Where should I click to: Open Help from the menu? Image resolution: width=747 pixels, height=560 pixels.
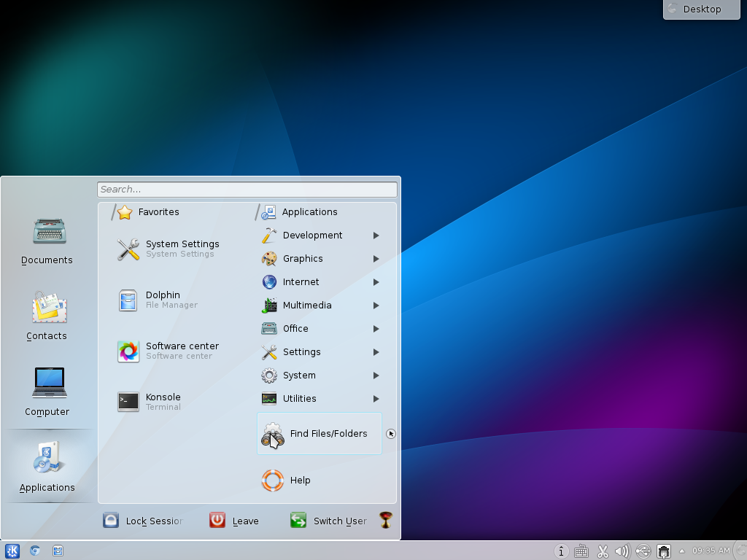[299, 481]
